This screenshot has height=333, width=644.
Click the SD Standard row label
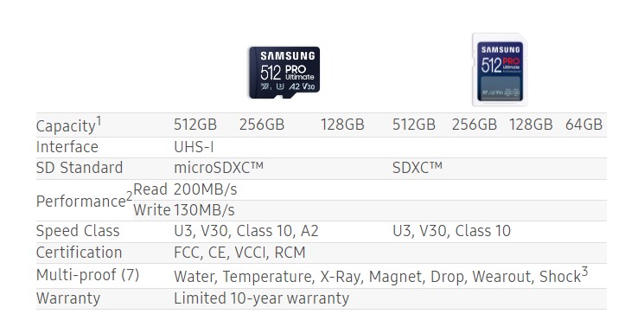[80, 168]
